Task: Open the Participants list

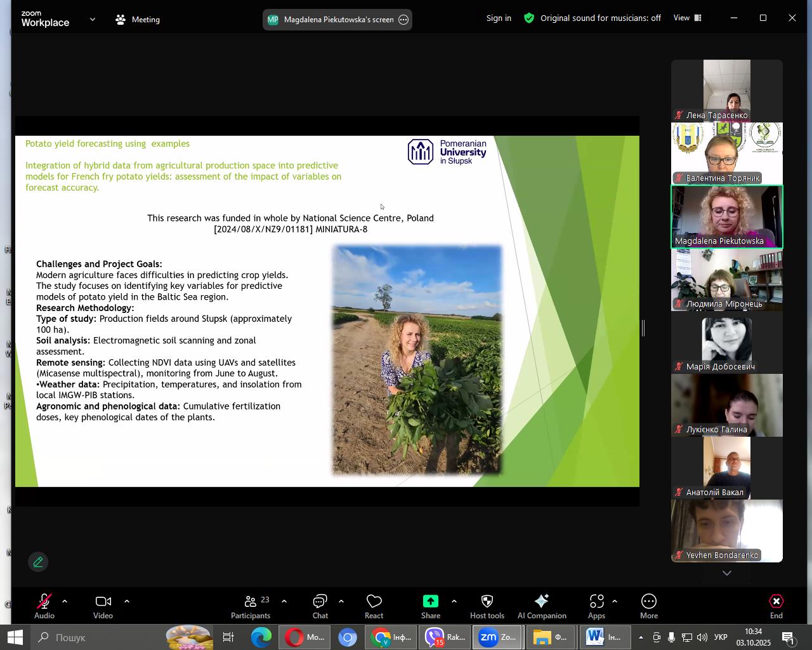Action: click(x=251, y=606)
